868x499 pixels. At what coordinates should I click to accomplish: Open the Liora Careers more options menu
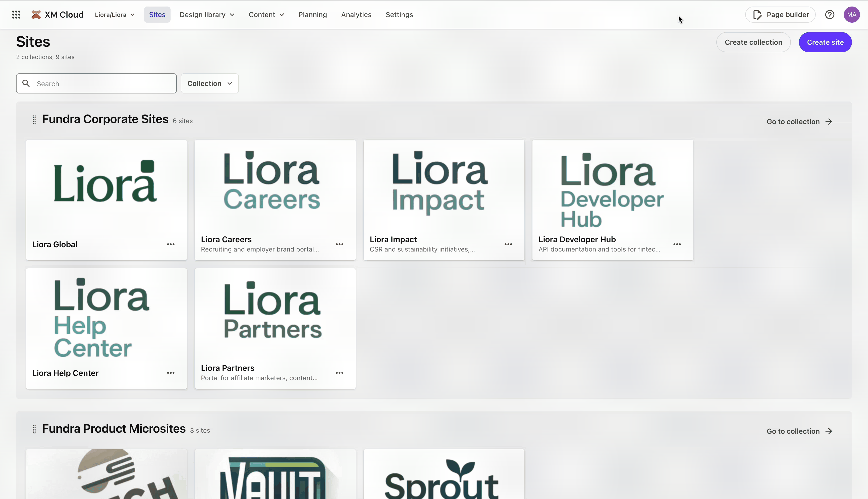click(x=340, y=244)
